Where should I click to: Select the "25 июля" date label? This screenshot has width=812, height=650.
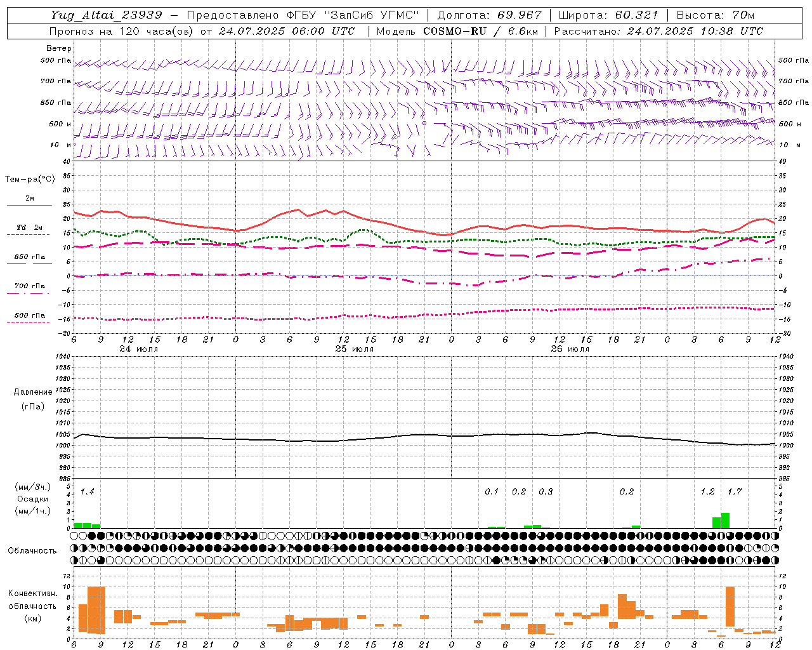[x=355, y=349]
